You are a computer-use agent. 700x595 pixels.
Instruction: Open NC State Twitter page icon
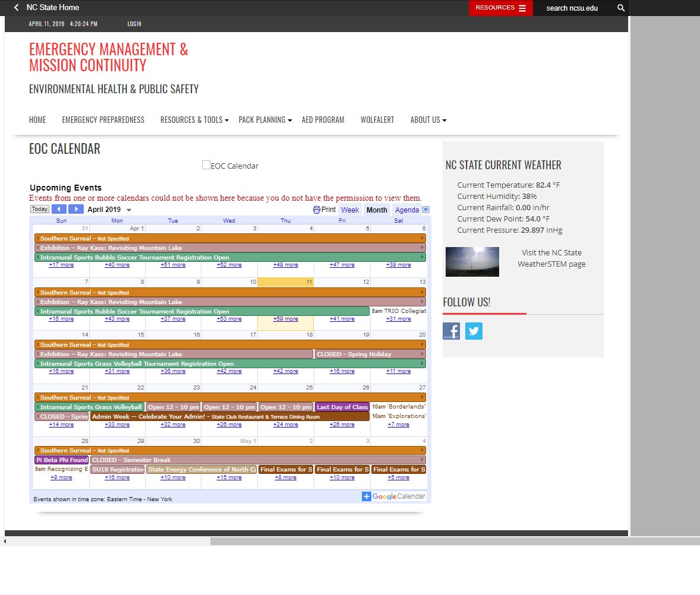[474, 331]
